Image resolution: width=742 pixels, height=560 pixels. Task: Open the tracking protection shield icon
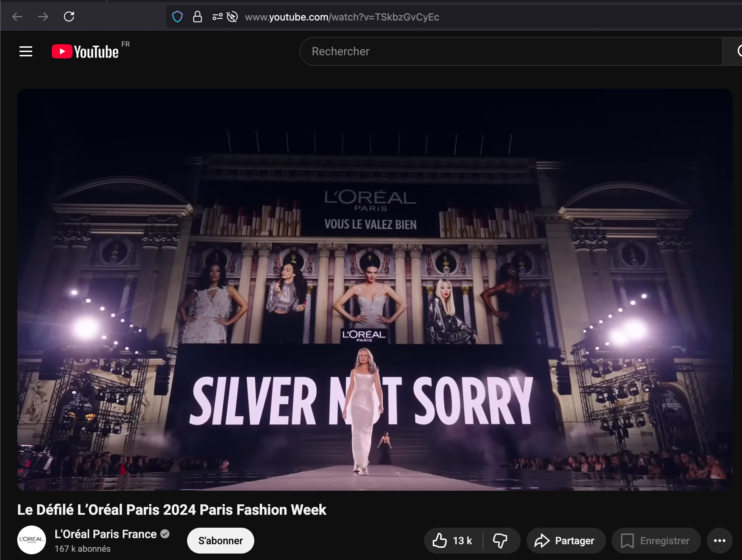[177, 17]
